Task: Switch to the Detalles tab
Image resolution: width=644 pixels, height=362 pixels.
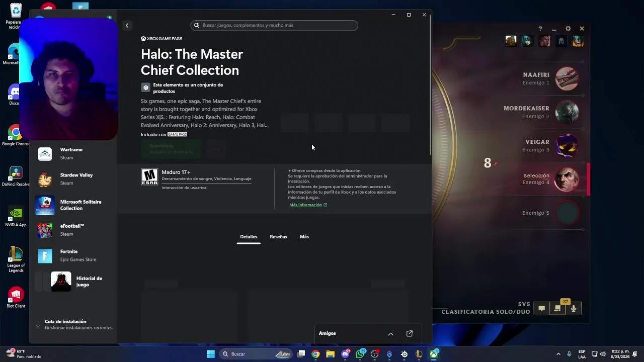Action: (x=249, y=237)
